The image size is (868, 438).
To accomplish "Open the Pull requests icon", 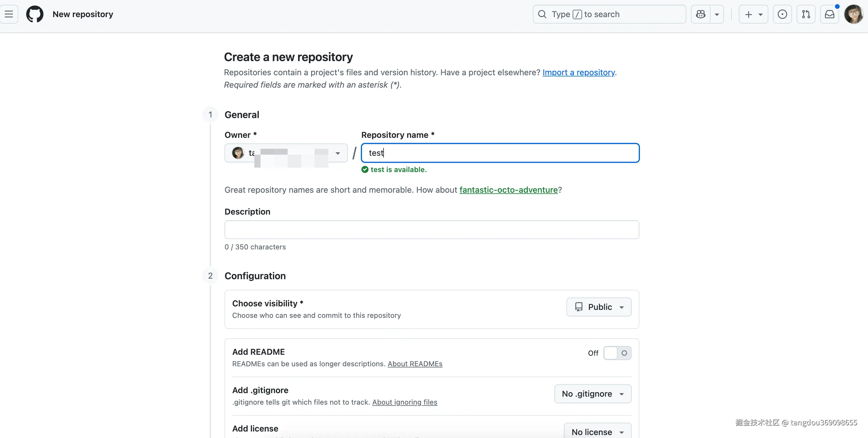I will coord(806,14).
